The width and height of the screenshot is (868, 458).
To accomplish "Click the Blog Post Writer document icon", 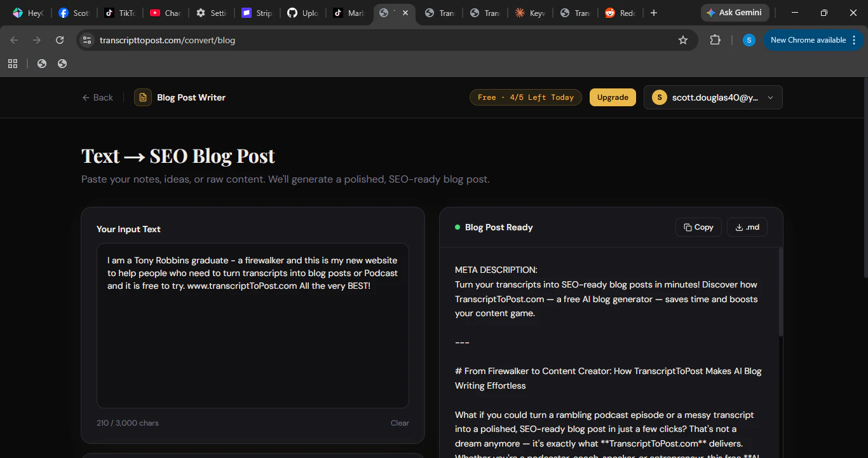I will coord(143,97).
